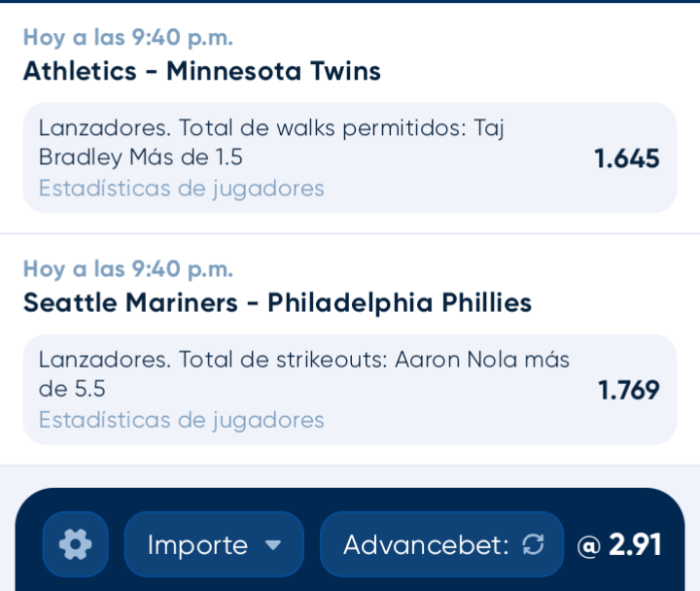The image size is (700, 591).
Task: Click the Importe label text
Action: (x=197, y=545)
